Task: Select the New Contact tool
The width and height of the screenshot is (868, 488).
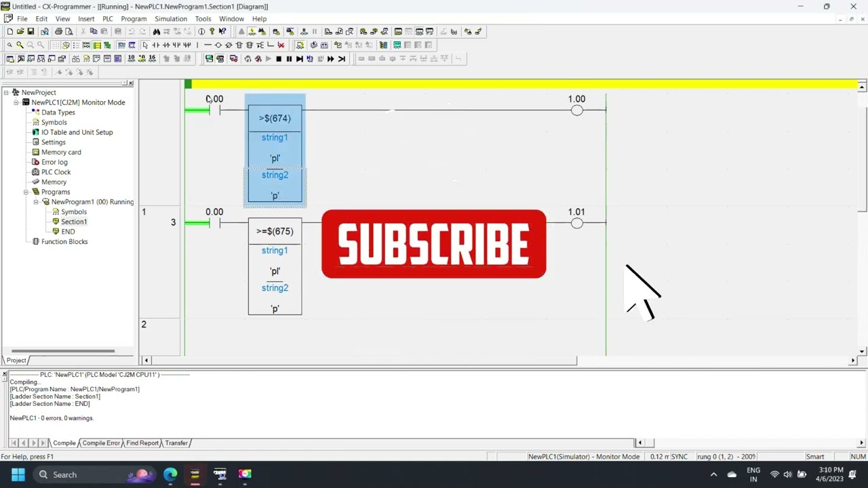Action: pos(155,45)
